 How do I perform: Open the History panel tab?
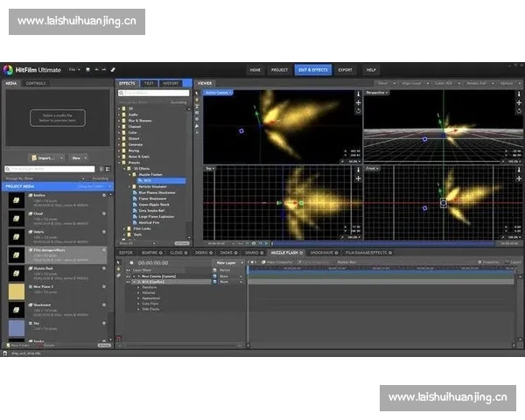(171, 83)
